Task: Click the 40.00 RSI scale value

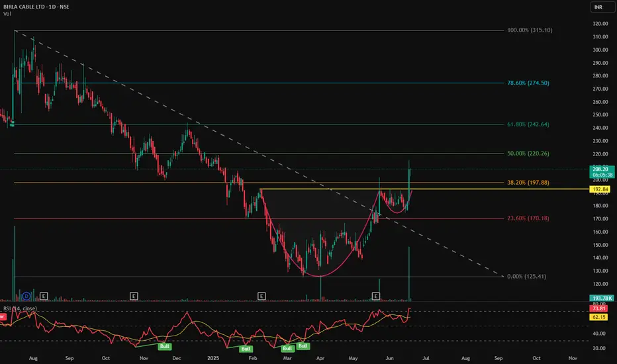Action: [599, 334]
